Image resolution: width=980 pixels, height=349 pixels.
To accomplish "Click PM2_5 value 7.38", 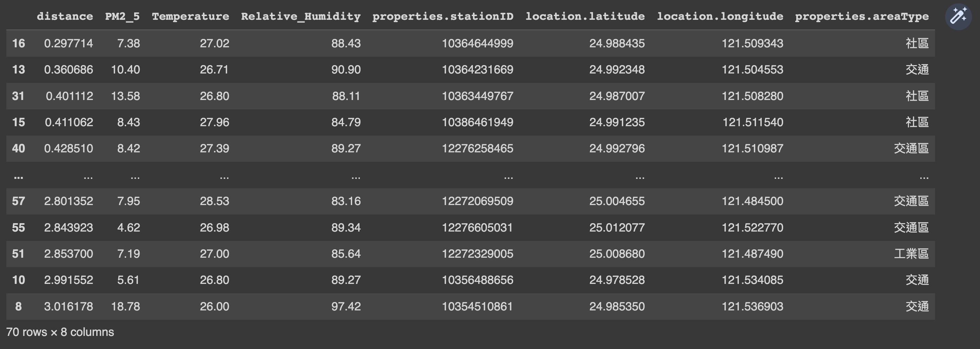I will (x=128, y=43).
